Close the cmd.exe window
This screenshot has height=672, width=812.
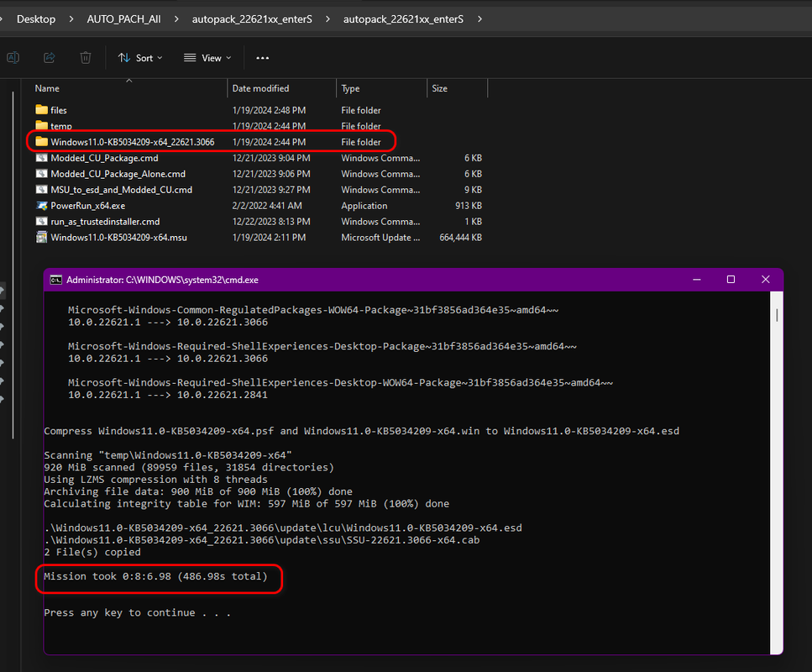point(765,279)
